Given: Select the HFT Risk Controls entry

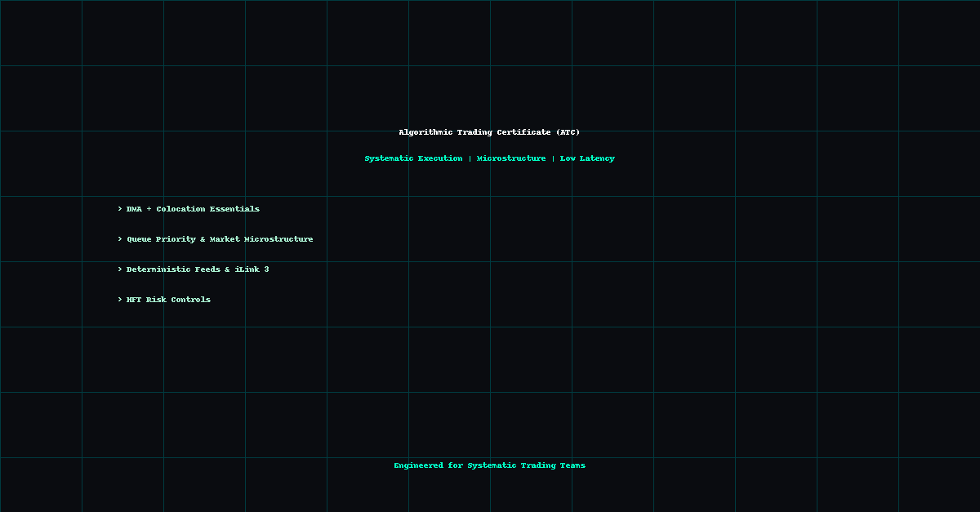Looking at the screenshot, I should click(168, 300).
